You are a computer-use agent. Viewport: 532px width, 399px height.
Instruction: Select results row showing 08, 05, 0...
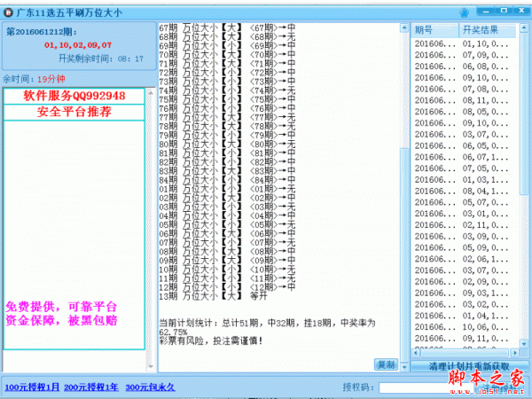point(465,112)
